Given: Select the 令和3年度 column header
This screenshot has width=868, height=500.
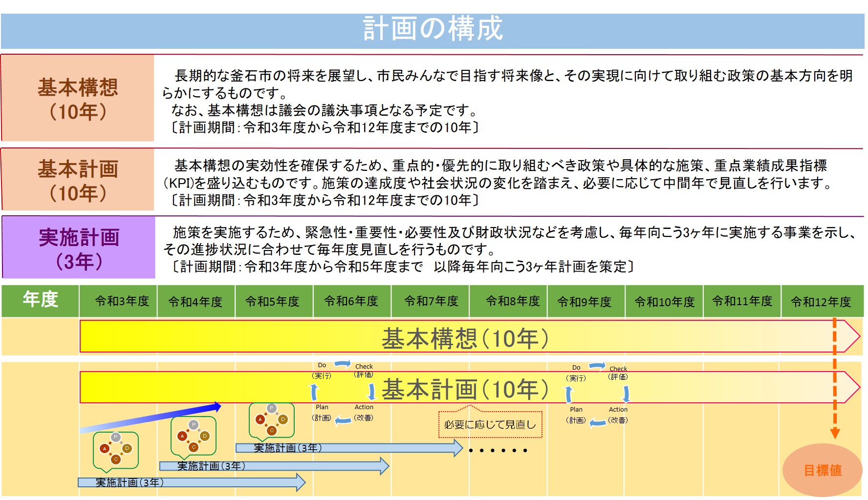Looking at the screenshot, I should (122, 301).
